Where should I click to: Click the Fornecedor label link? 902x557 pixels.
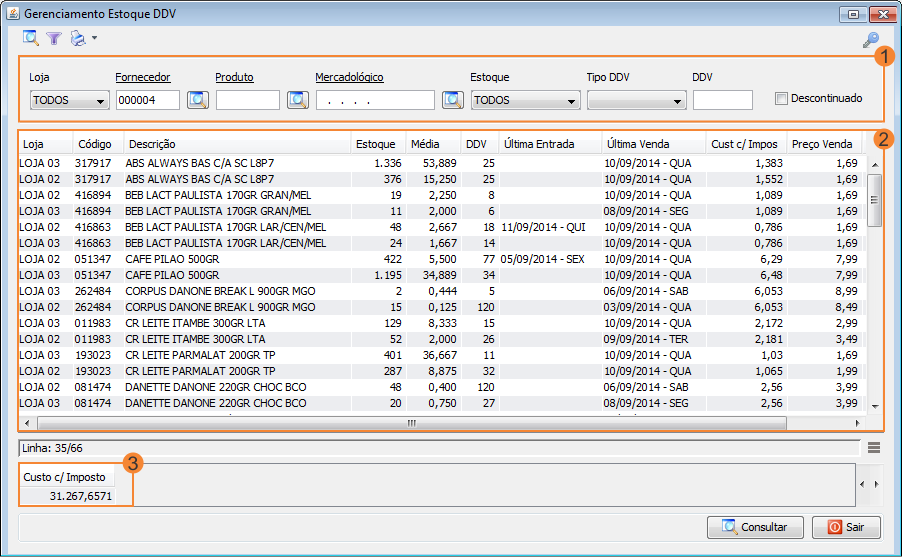point(143,77)
